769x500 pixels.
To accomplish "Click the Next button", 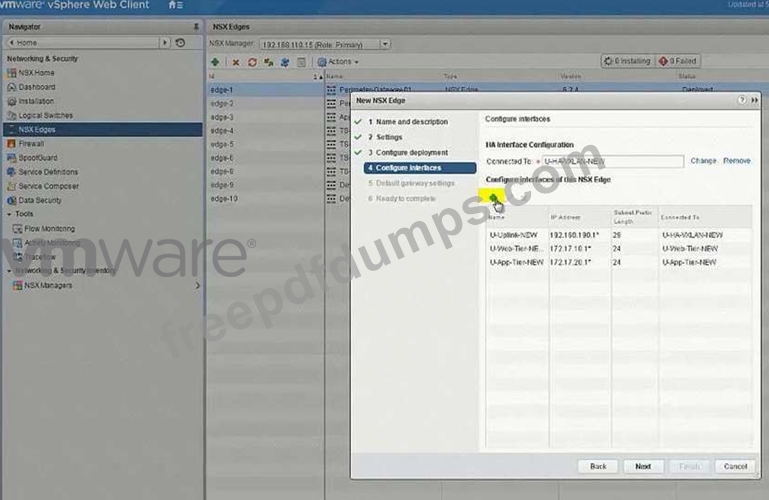I will click(x=643, y=466).
